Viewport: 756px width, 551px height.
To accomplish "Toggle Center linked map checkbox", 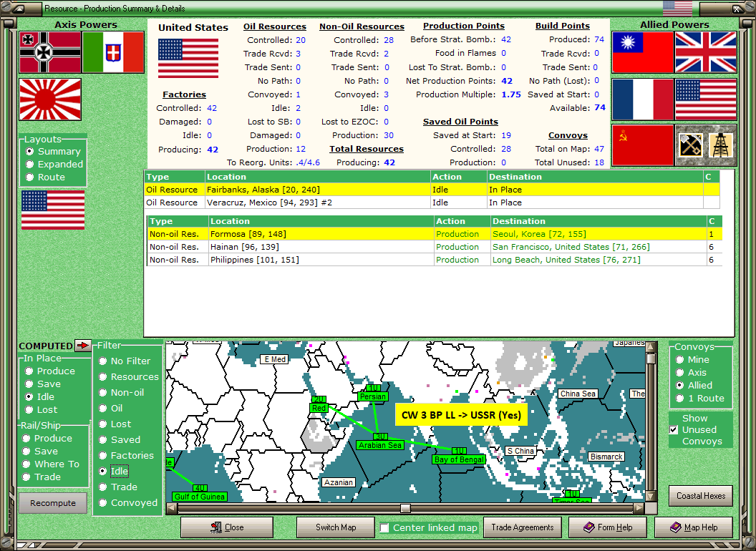I will click(x=384, y=528).
